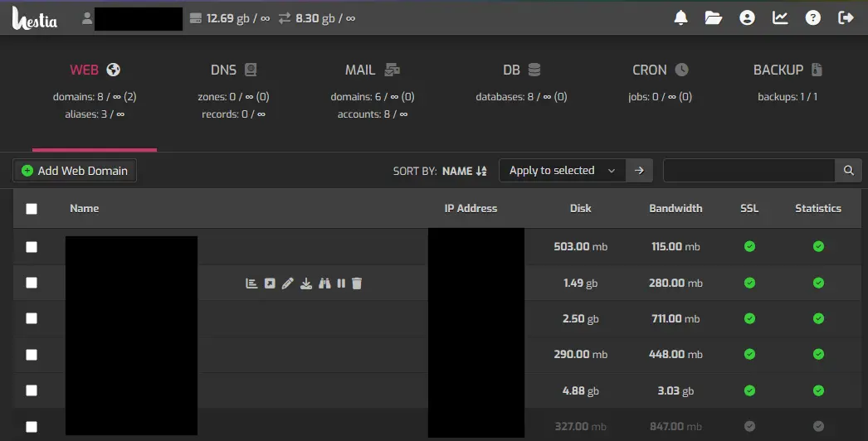Check the checkbox for the 503.00 mb domain
This screenshot has width=868, height=441.
(32, 247)
